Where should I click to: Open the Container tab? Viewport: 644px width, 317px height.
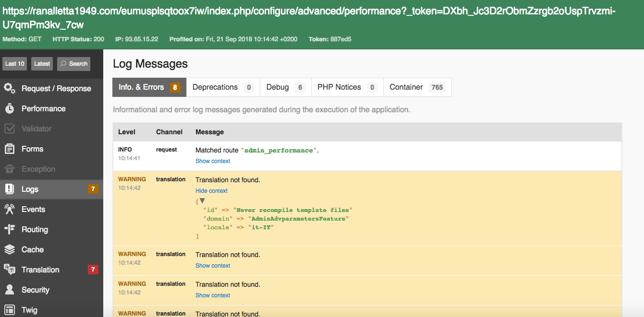[406, 87]
